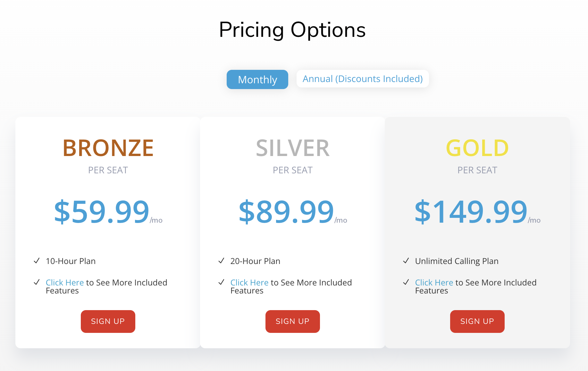The width and height of the screenshot is (588, 371).
Task: Click the SILVER plan heading
Action: (x=292, y=148)
